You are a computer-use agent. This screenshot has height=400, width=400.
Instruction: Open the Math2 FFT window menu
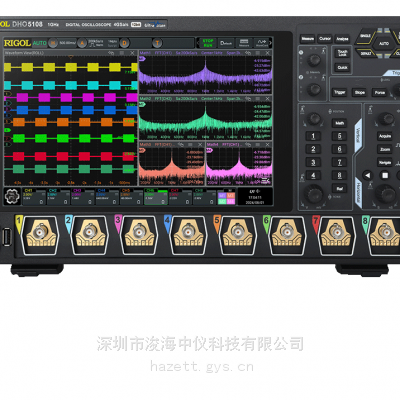258,99
